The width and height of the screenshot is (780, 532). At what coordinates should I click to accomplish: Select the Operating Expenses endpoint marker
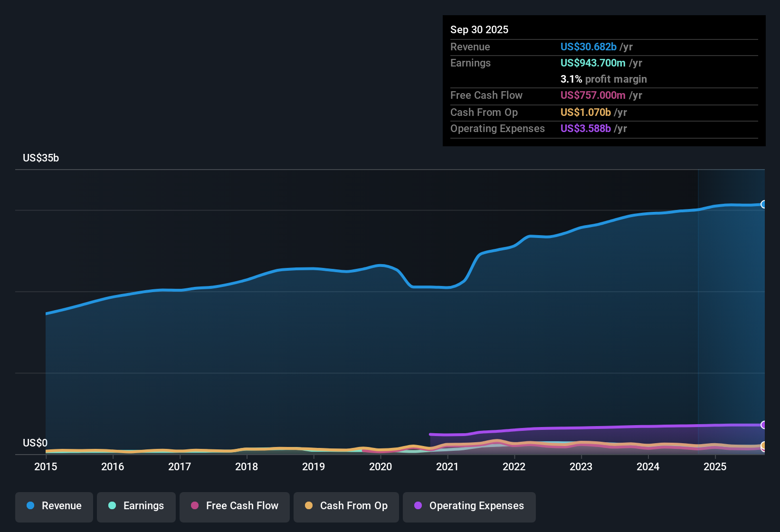(764, 425)
